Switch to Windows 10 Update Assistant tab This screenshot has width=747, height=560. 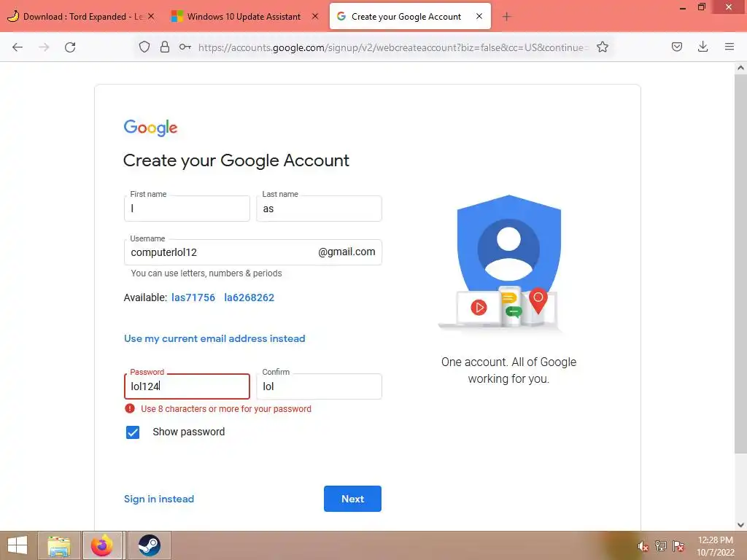[245, 16]
